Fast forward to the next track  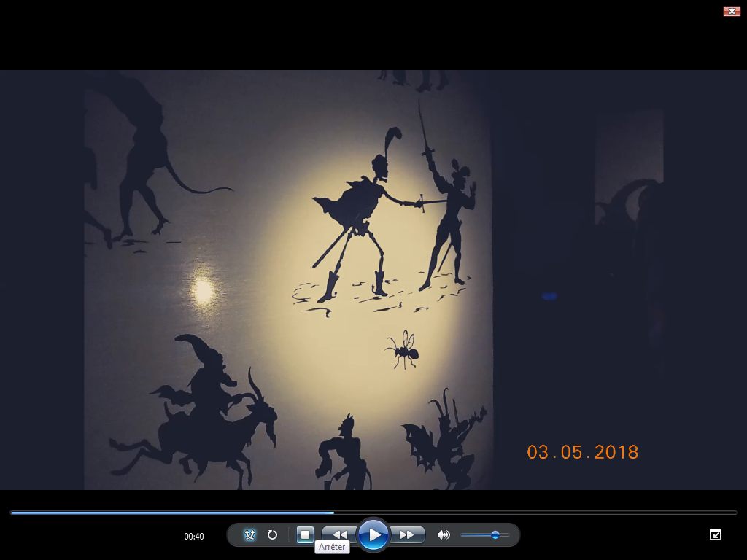click(407, 534)
